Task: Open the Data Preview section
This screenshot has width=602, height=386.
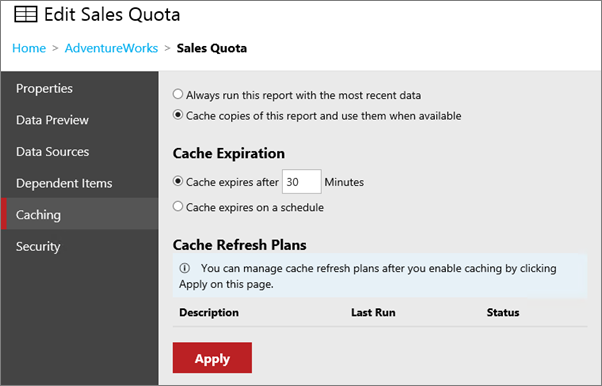Action: click(79, 120)
